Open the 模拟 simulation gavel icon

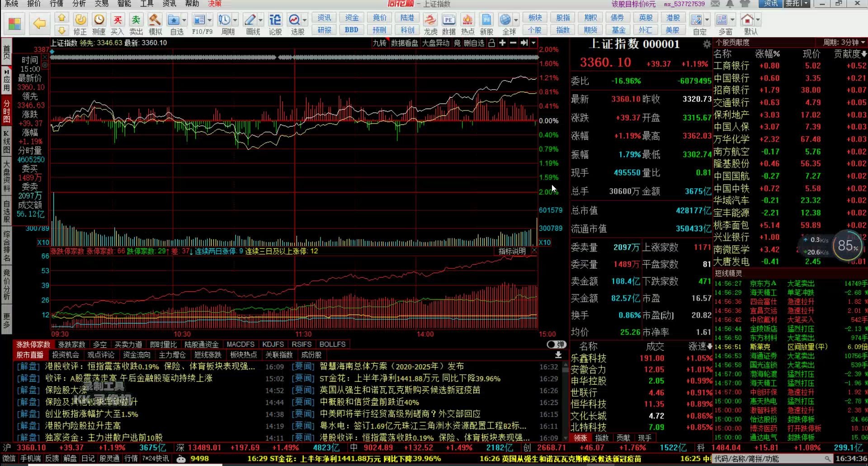click(x=155, y=24)
